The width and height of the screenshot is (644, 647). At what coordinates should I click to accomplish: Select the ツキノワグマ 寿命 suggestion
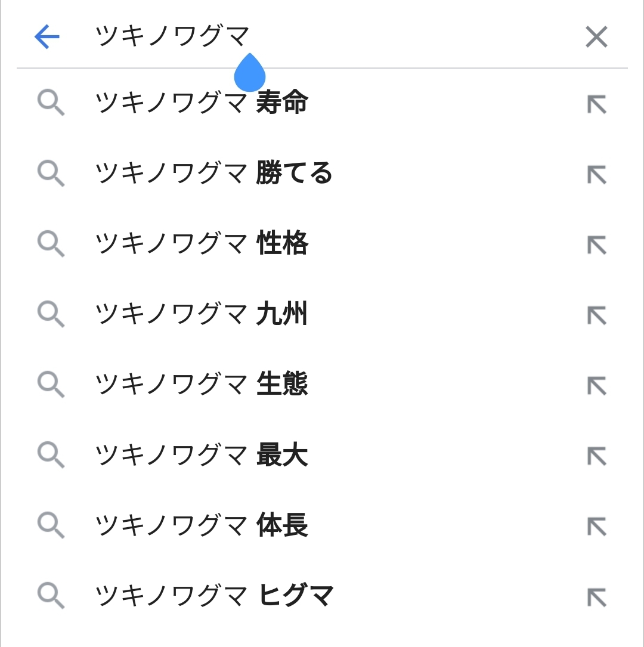tap(202, 103)
